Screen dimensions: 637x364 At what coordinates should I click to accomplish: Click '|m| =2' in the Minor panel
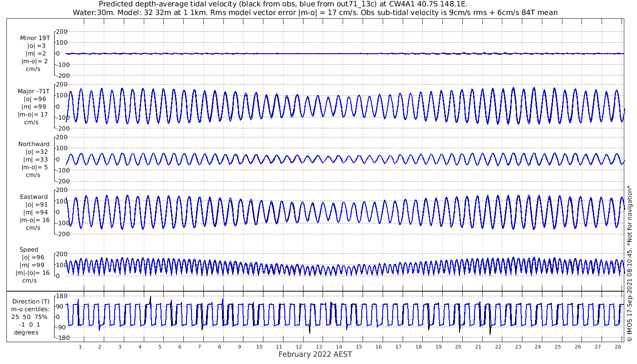[x=35, y=54]
